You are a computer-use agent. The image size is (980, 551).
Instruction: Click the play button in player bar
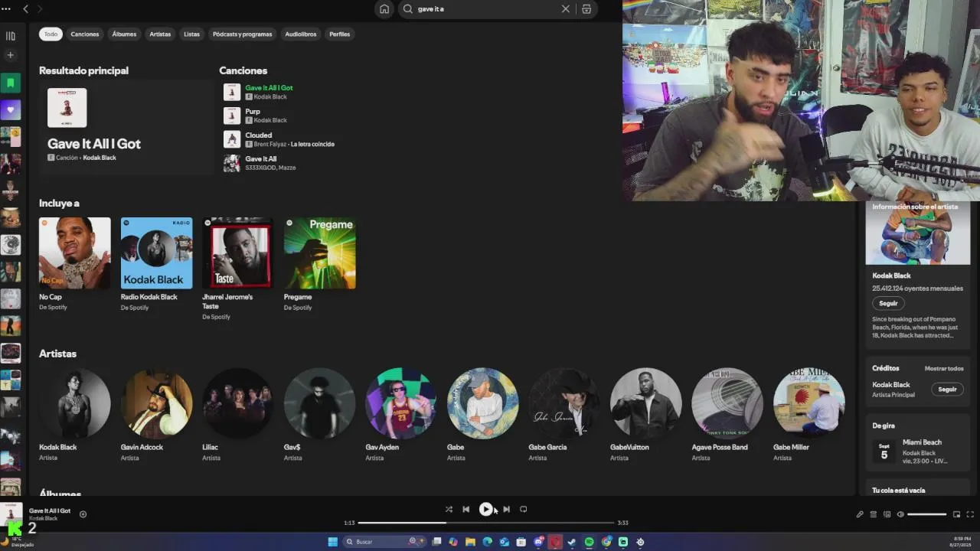coord(485,509)
